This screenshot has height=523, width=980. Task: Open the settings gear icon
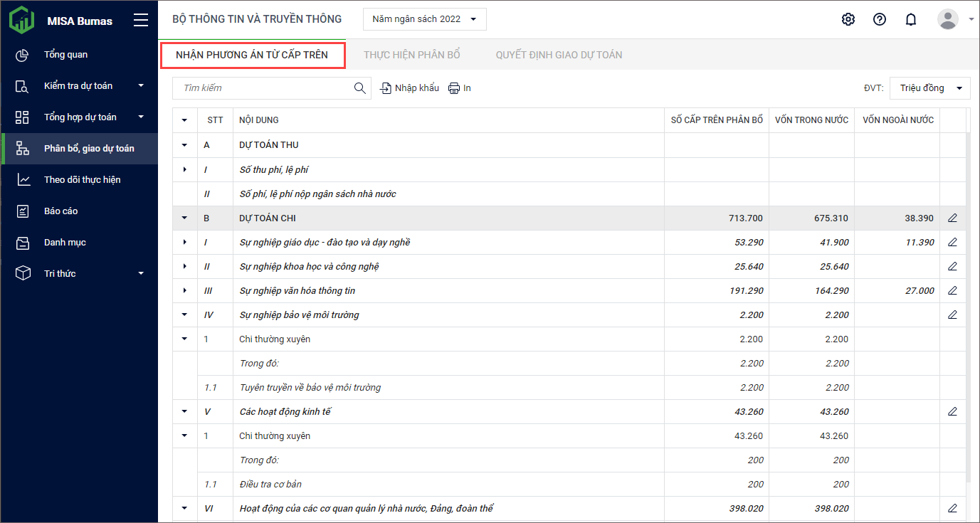coord(848,19)
